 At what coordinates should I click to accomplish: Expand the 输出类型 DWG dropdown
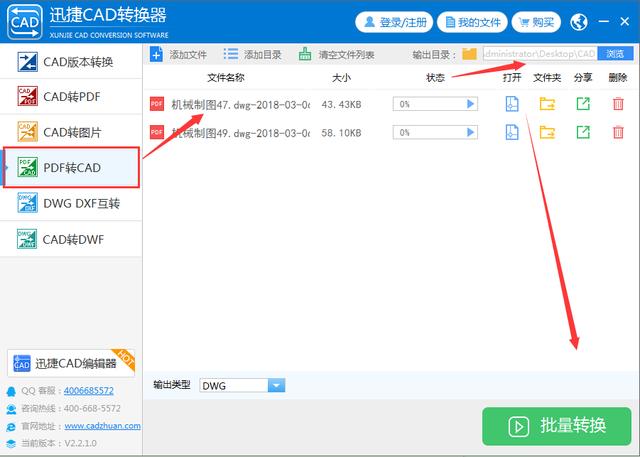(x=276, y=385)
